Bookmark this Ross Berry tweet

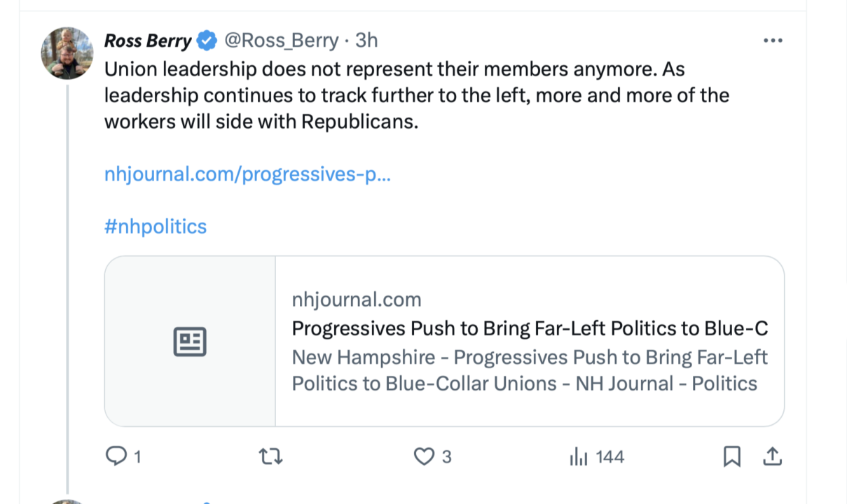(731, 457)
